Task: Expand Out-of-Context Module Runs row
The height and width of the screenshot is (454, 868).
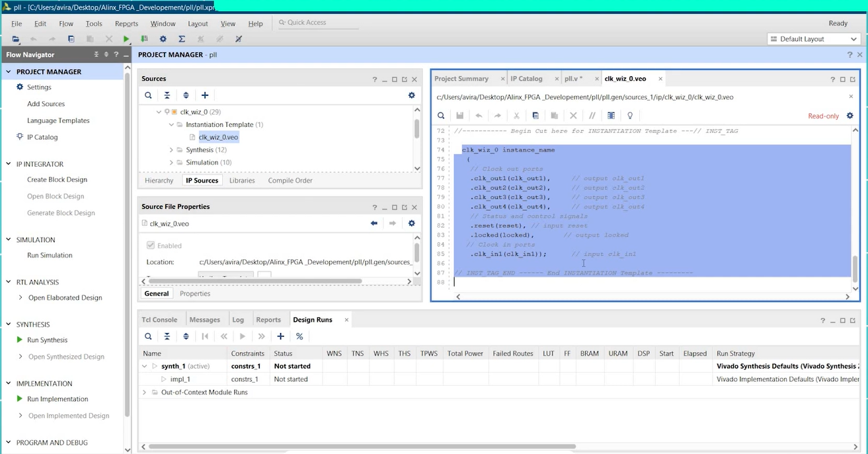Action: point(145,392)
